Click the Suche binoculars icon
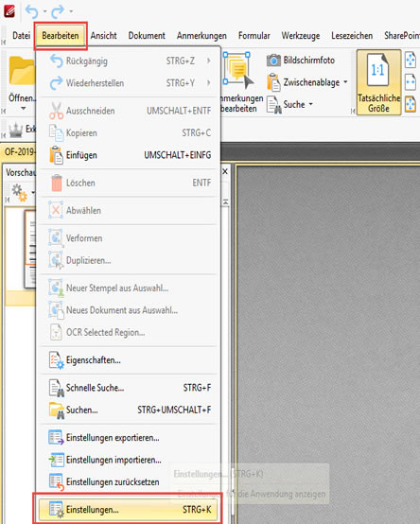The height and width of the screenshot is (524, 420). point(274,105)
